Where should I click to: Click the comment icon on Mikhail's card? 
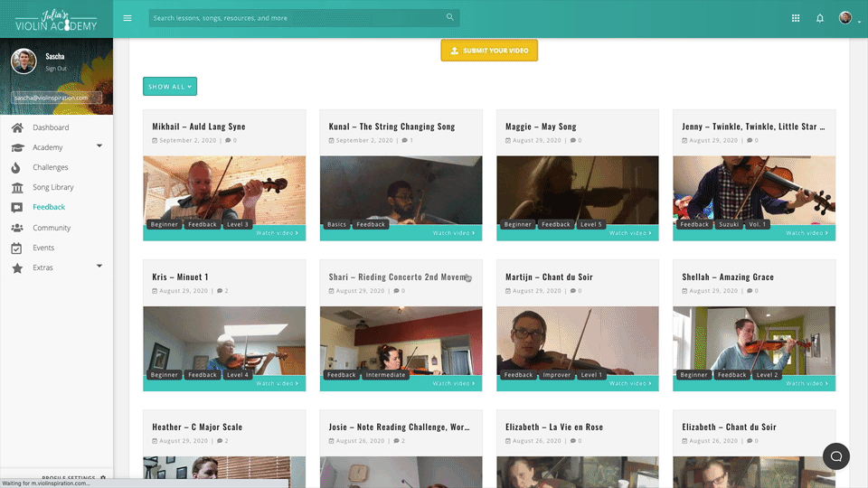tap(228, 141)
